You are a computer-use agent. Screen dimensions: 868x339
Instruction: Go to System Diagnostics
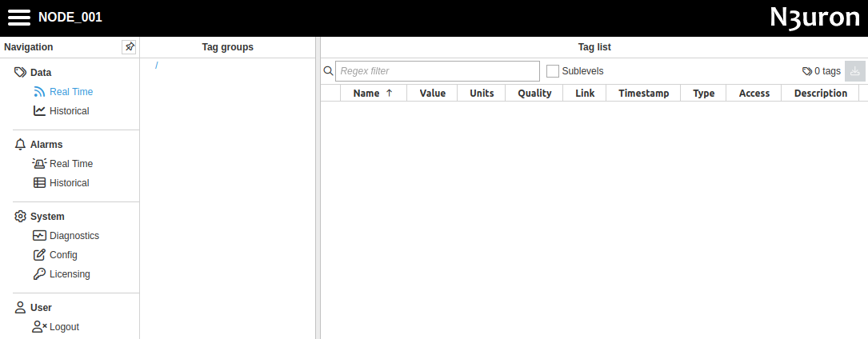tap(74, 236)
